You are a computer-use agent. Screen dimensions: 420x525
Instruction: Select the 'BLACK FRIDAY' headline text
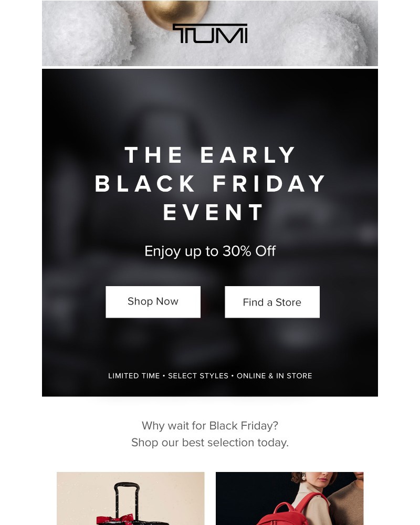211,183
